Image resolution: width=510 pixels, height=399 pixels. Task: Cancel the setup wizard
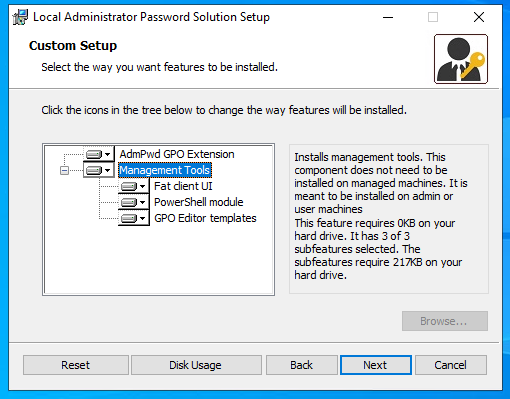click(x=451, y=365)
